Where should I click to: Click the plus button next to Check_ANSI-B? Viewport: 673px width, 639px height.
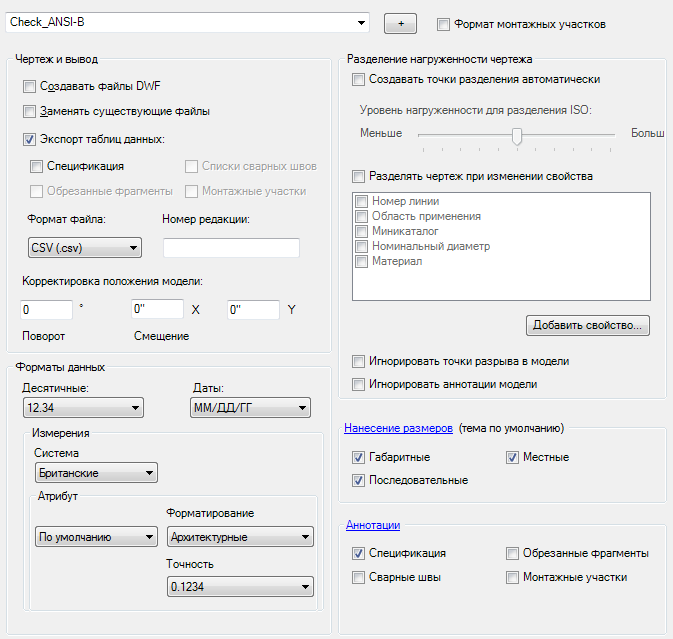pyautogui.click(x=400, y=22)
